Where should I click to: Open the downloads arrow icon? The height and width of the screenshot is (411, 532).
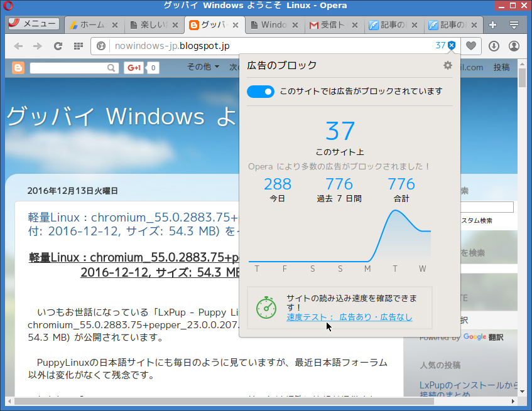pyautogui.click(x=494, y=46)
